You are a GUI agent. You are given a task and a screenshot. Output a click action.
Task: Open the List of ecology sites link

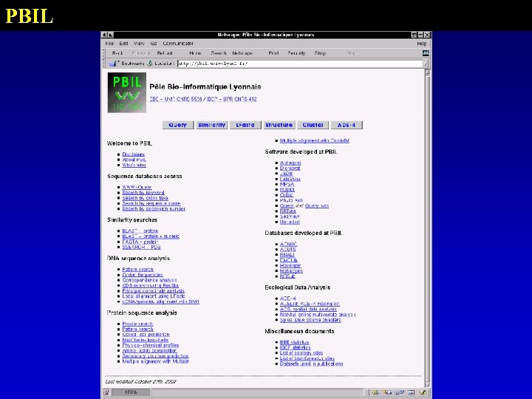(x=301, y=353)
